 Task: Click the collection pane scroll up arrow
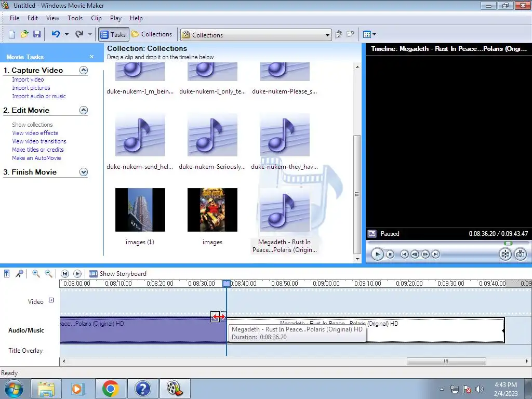pyautogui.click(x=357, y=67)
